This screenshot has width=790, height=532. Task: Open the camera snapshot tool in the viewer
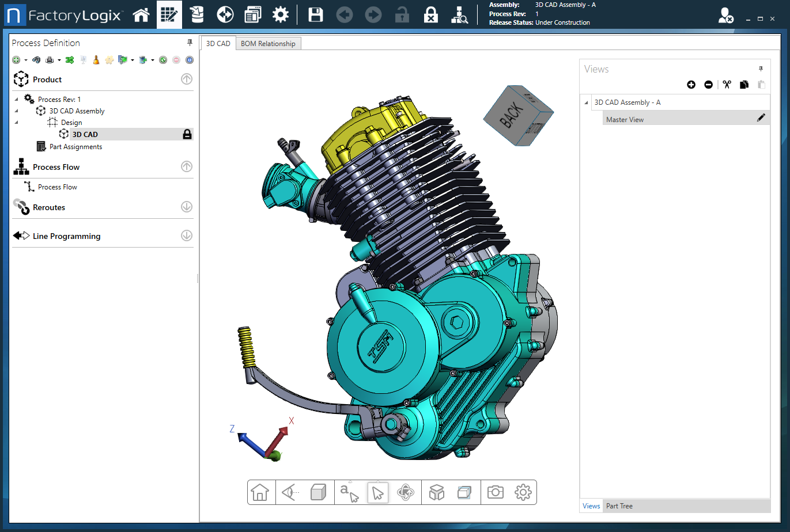click(494, 492)
